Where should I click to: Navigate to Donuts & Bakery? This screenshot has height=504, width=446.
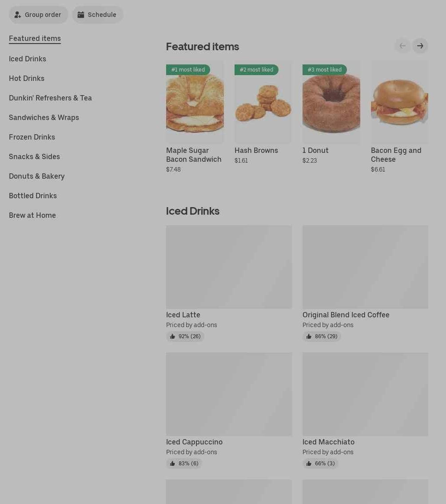37,176
